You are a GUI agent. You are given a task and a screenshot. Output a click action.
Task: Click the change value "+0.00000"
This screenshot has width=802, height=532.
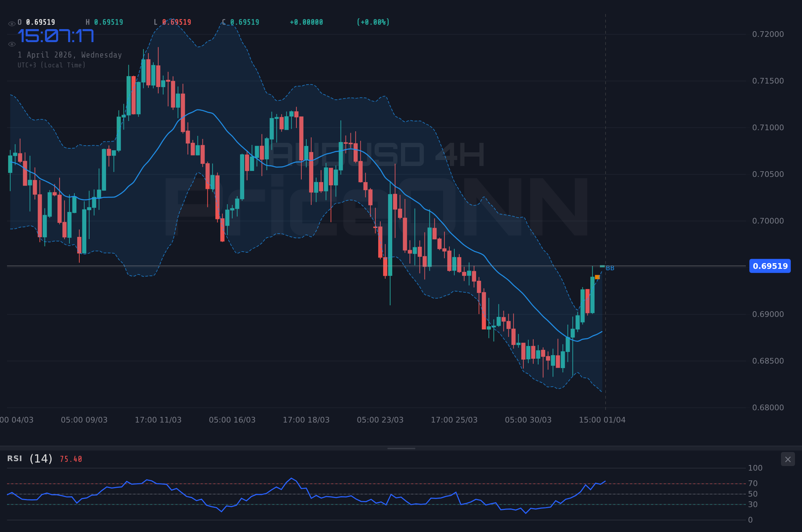306,22
